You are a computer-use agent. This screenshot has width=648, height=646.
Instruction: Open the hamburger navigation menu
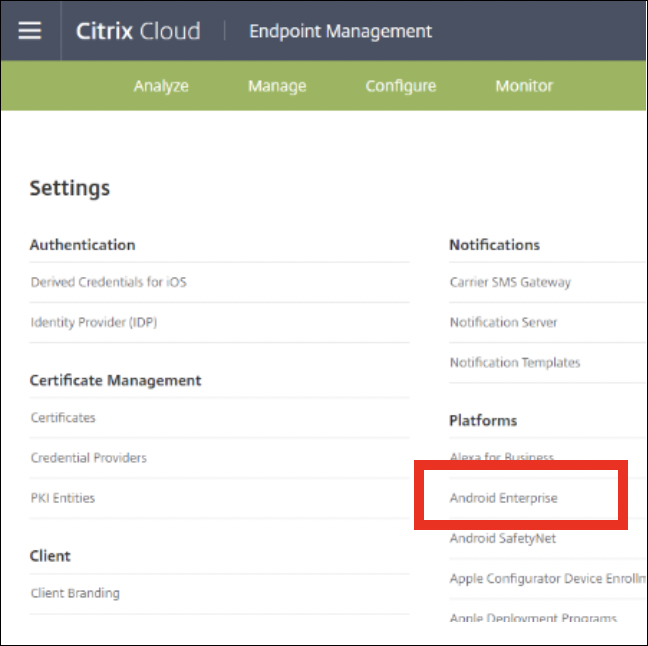click(x=30, y=31)
